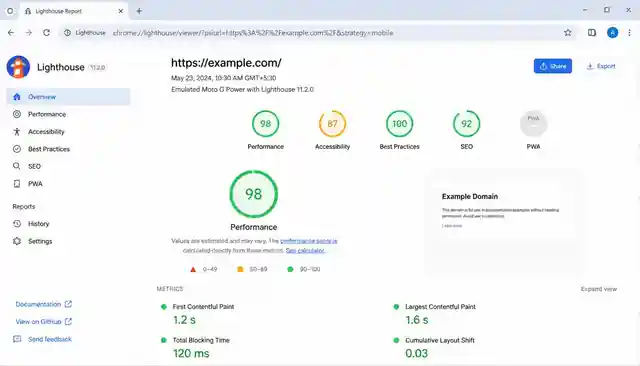Click the browser back arrow
This screenshot has width=640, height=366.
tap(11, 33)
